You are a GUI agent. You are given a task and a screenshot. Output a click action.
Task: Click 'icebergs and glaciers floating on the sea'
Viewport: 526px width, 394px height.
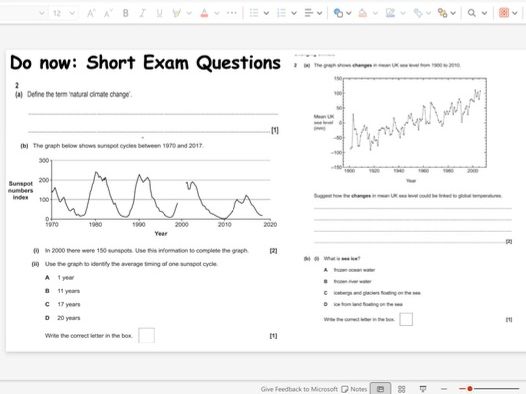point(377,293)
